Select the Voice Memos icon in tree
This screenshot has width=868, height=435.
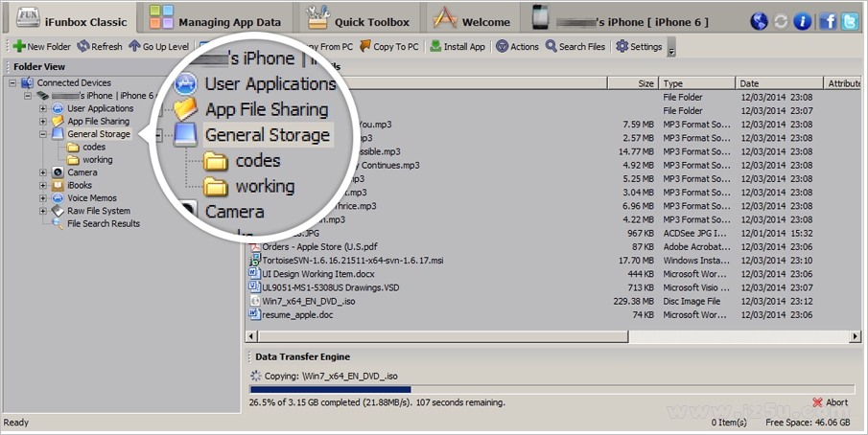point(58,198)
